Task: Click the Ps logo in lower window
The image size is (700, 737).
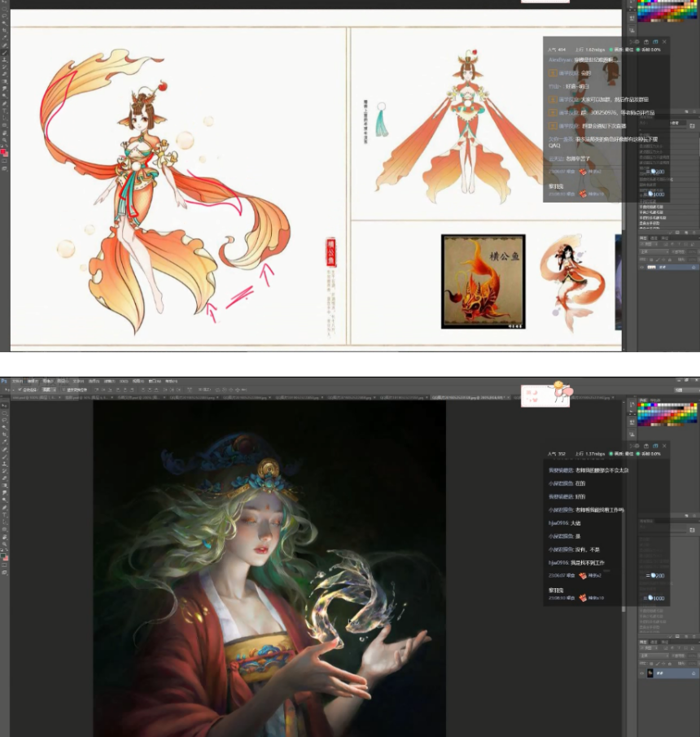Action: 4,382
